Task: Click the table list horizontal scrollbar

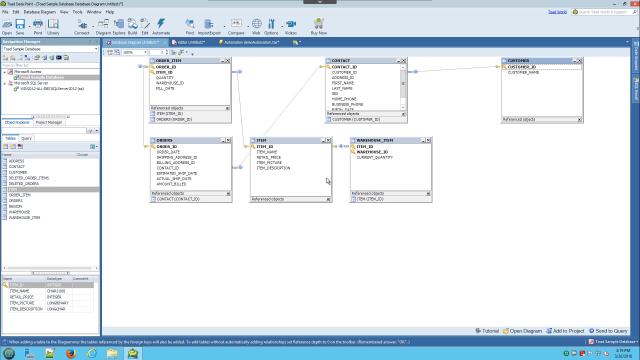Action: (50, 268)
